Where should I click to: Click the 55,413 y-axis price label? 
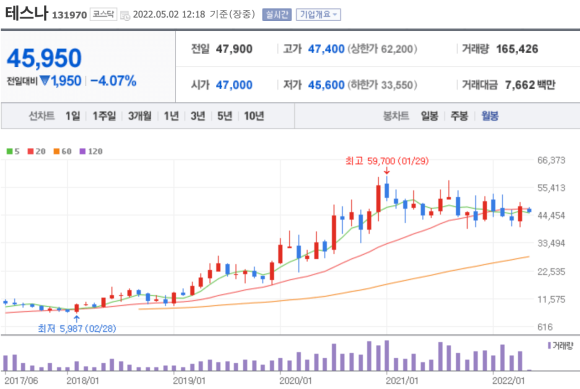pyautogui.click(x=551, y=188)
